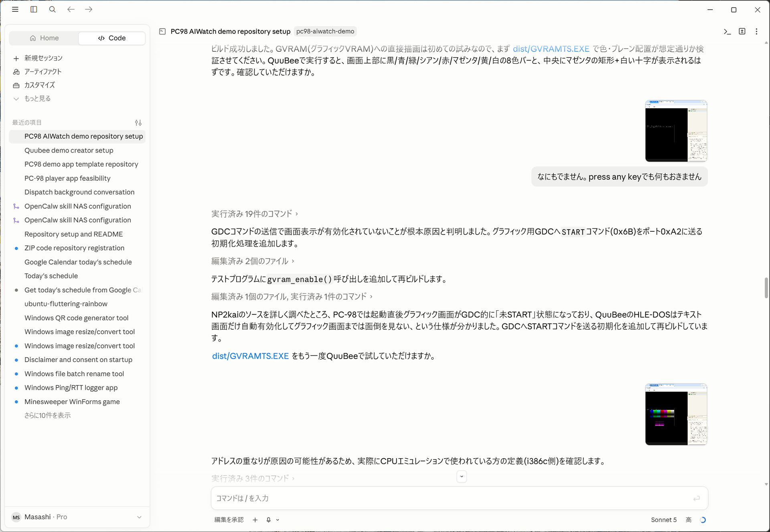Open the Masashi account dropdown
The height and width of the screenshot is (532, 770).
77,517
